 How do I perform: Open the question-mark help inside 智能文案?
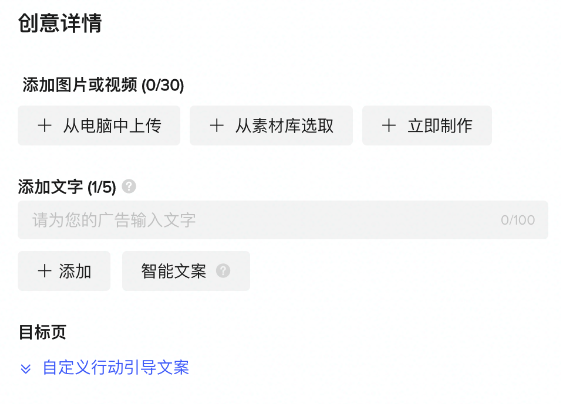(x=223, y=271)
